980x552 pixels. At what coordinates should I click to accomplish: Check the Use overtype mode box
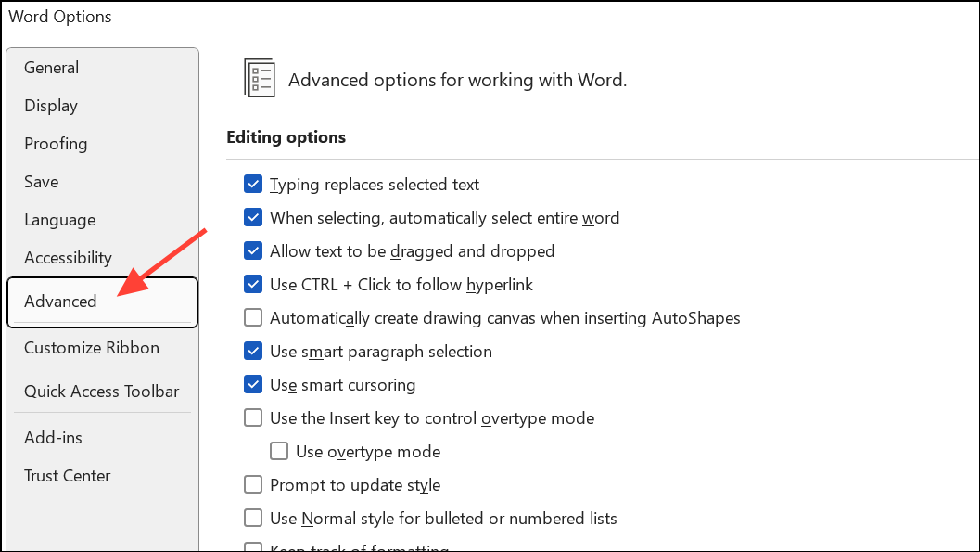click(279, 452)
